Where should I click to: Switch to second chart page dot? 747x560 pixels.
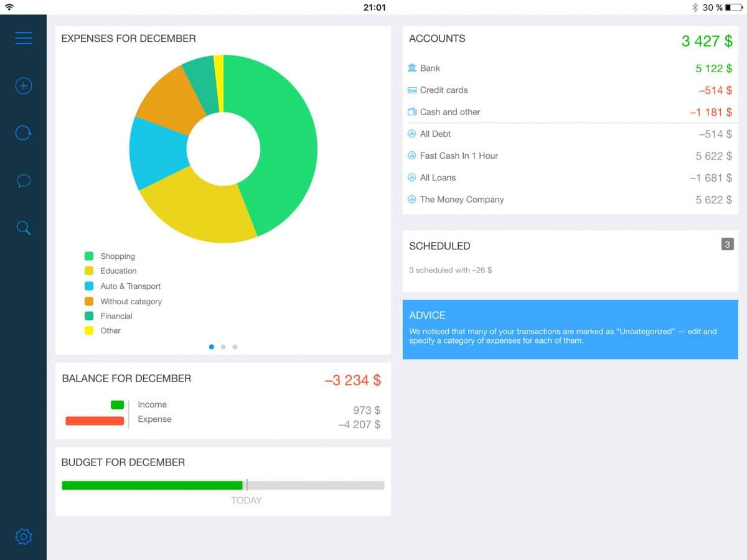[223, 347]
